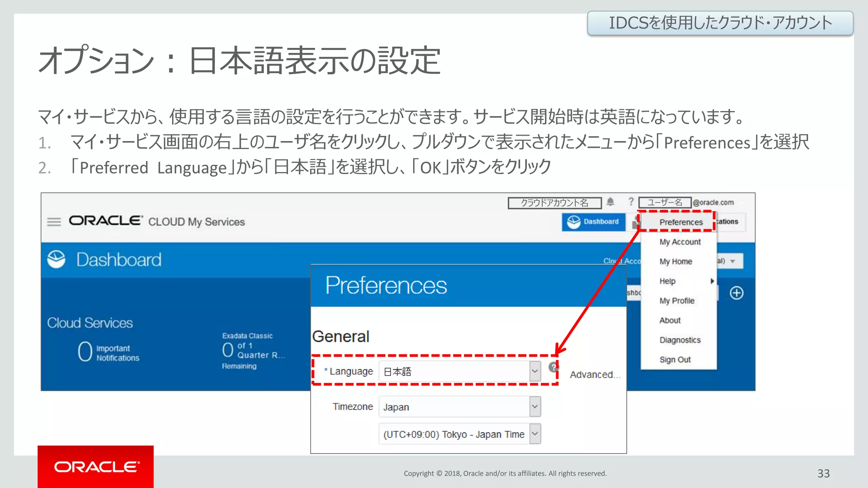Open My Profile from the menu
Screen dimensions: 868x488
pos(677,301)
